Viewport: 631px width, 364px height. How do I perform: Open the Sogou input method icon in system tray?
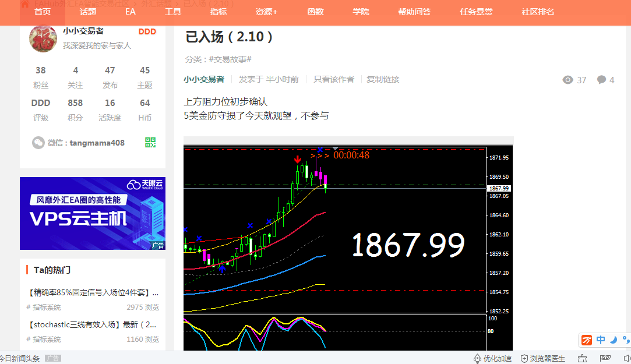(x=586, y=340)
